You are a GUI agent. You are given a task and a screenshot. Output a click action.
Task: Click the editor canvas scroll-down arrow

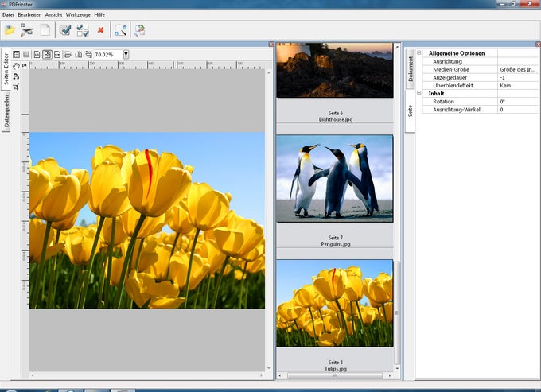point(269,368)
